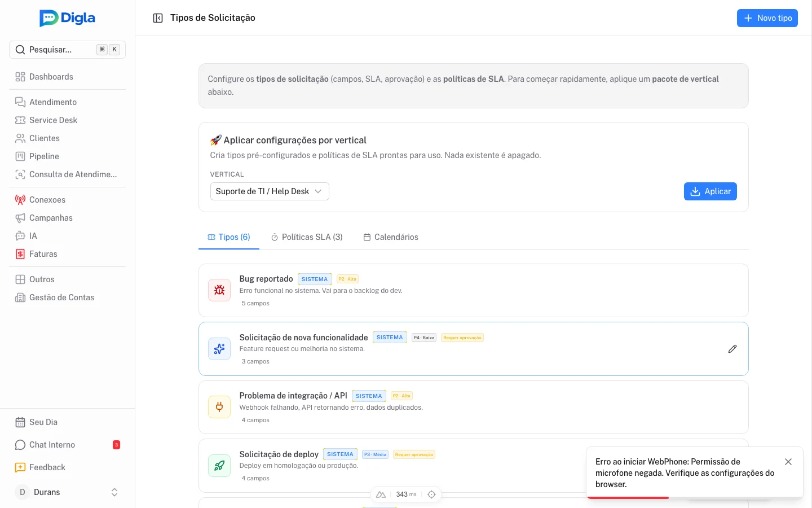Click the Conexões antenna icon
This screenshot has width=812, height=508.
(x=20, y=200)
